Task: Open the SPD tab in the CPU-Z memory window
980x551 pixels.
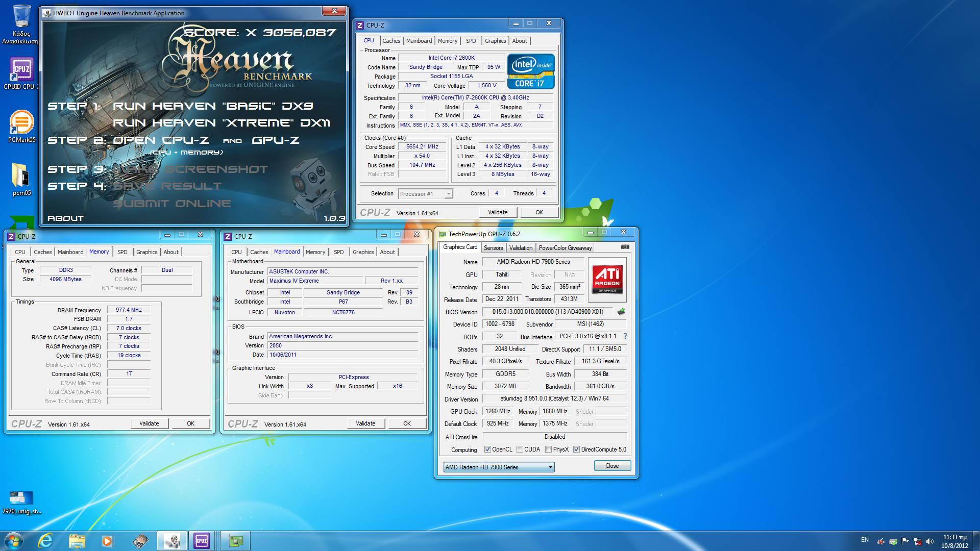Action: [122, 252]
